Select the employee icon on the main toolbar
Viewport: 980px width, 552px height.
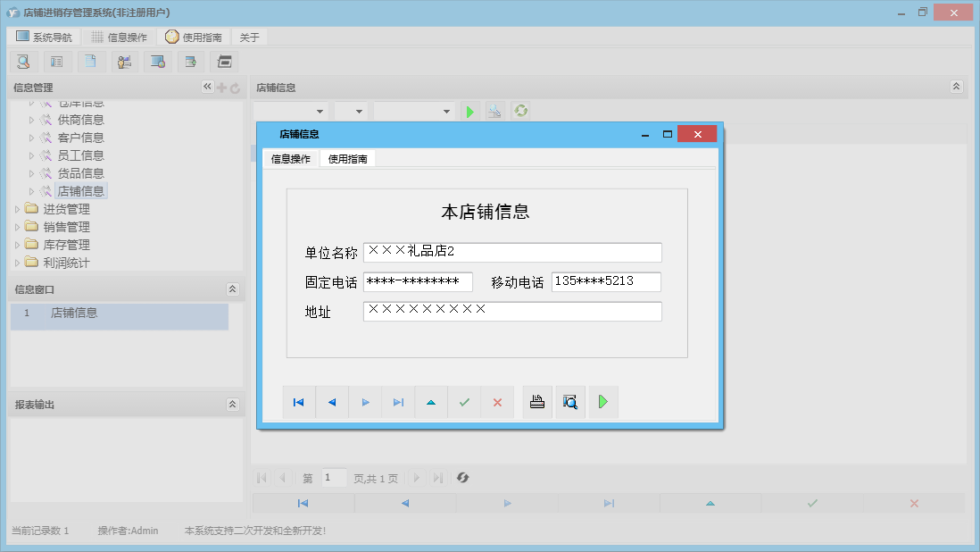(124, 62)
